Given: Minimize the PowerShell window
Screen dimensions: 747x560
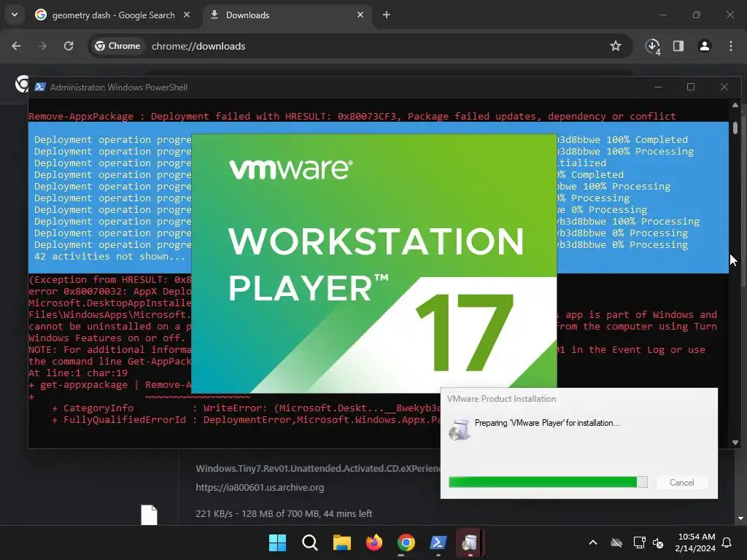Looking at the screenshot, I should click(x=658, y=87).
